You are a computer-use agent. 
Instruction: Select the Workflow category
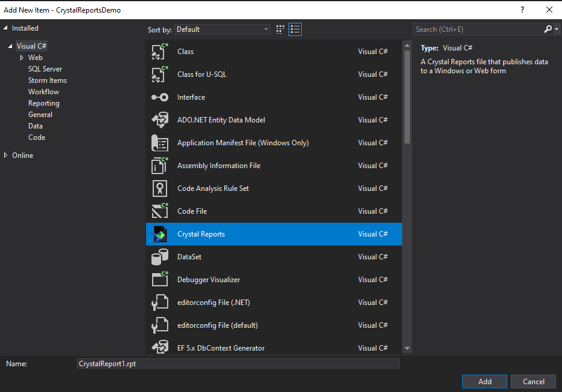coord(44,92)
